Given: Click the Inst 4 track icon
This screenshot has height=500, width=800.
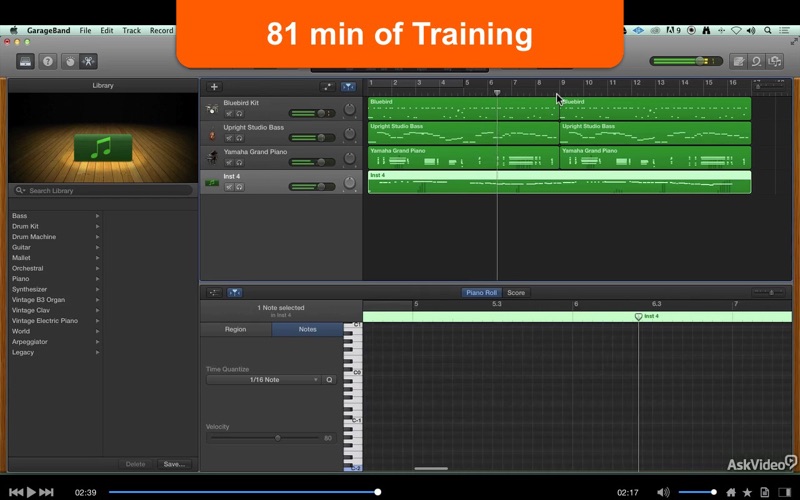Looking at the screenshot, I should tap(212, 183).
